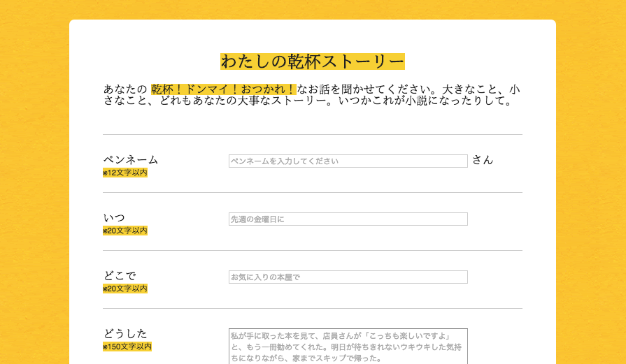Image resolution: width=626 pixels, height=364 pixels.
Task: Click the さん suffix beside pen name field
Action: (x=482, y=160)
